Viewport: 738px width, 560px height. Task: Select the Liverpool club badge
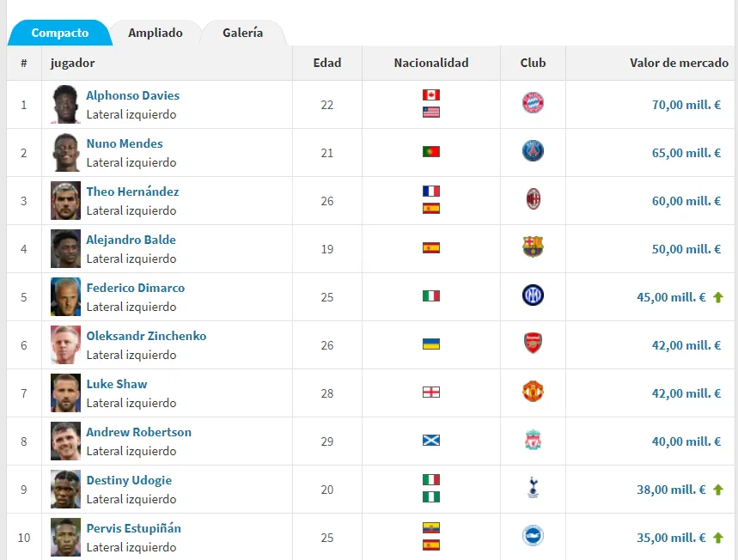[532, 441]
